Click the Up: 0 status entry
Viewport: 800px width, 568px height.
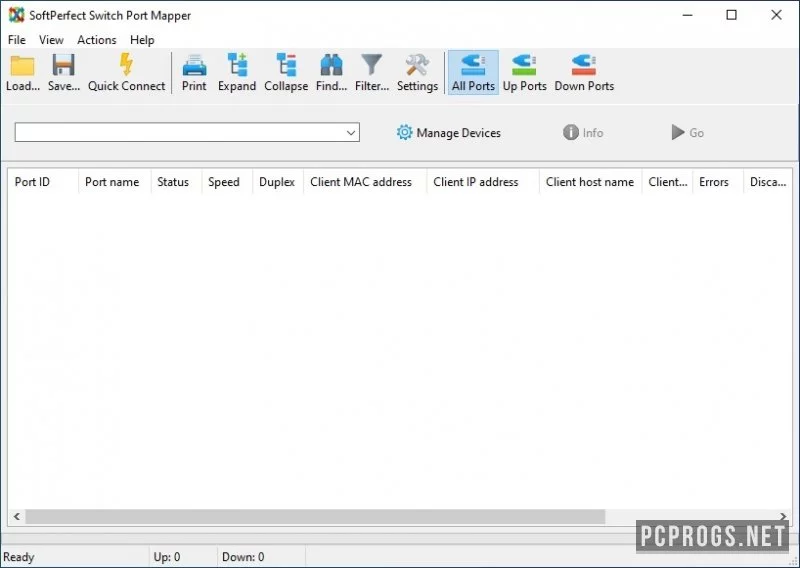pos(167,557)
